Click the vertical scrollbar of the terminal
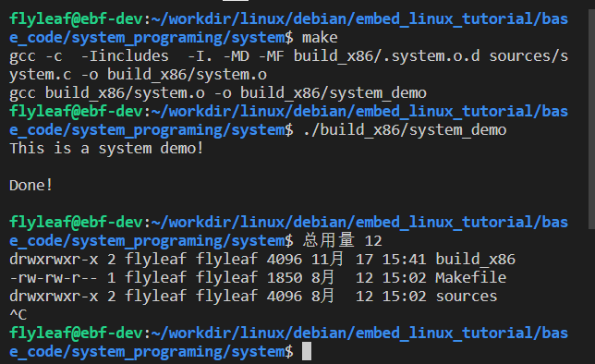 tap(591, 119)
